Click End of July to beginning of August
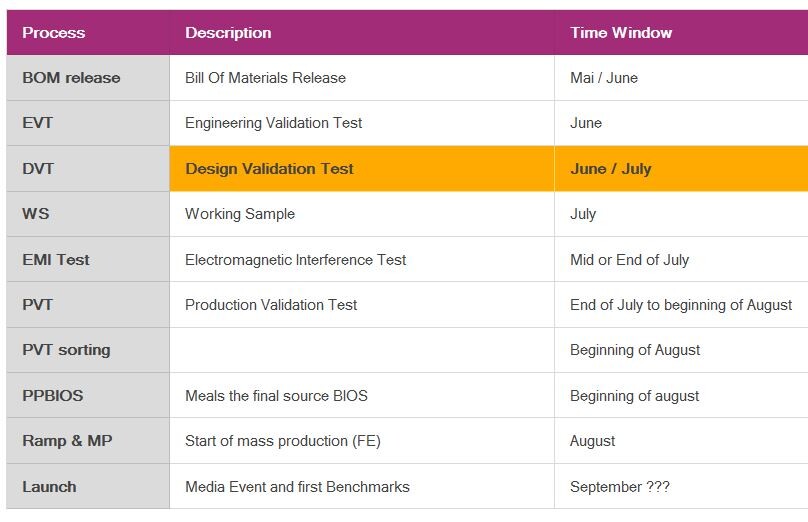 (681, 305)
